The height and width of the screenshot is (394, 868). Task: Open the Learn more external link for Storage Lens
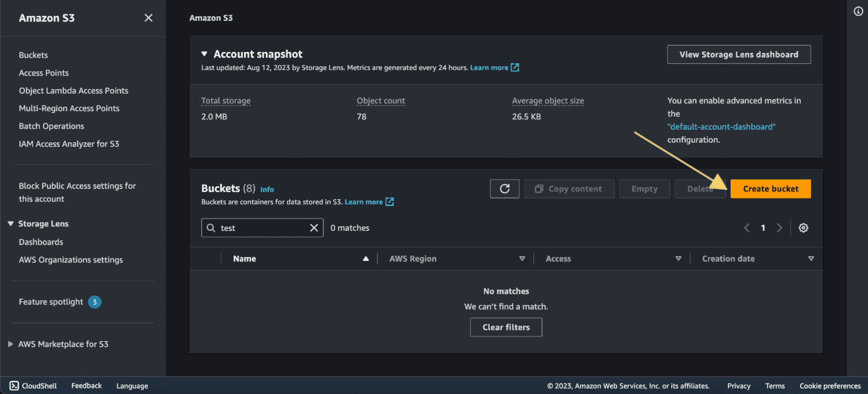(x=489, y=67)
